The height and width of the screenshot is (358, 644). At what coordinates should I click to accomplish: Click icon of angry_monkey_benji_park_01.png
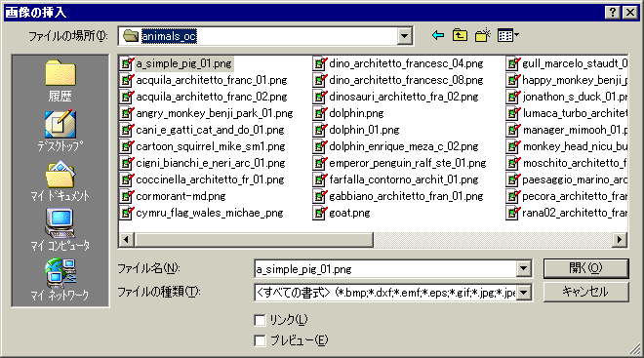[127, 113]
